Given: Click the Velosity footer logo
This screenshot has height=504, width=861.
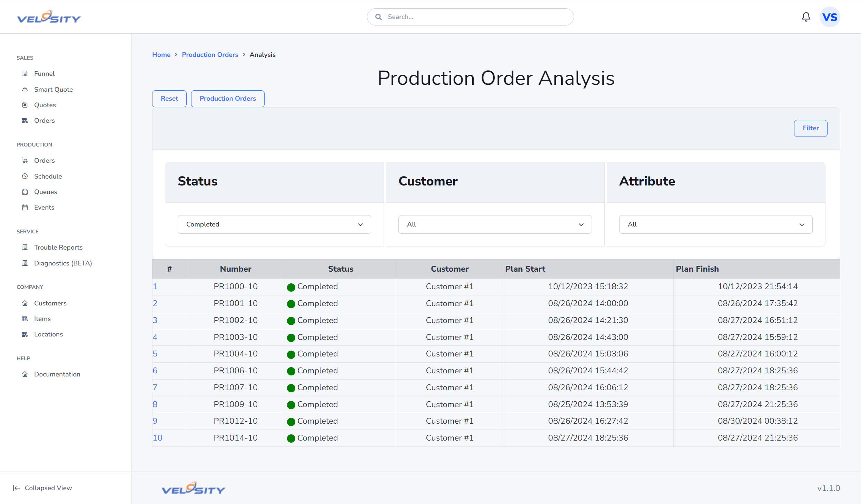Looking at the screenshot, I should [194, 488].
